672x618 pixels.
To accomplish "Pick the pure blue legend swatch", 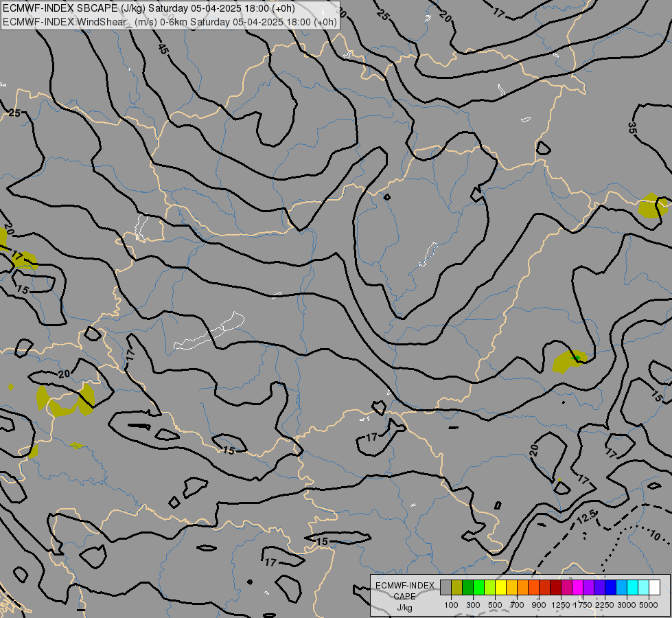I will [x=610, y=588].
